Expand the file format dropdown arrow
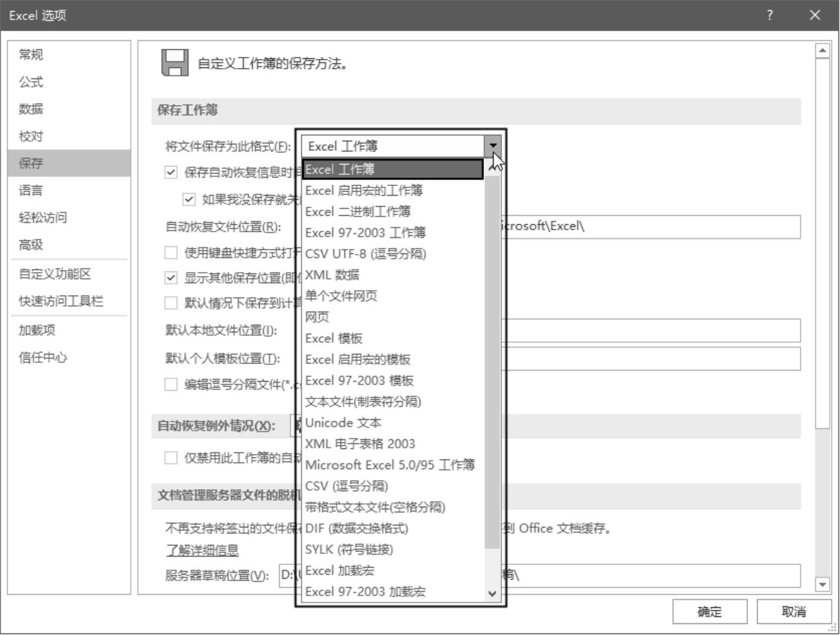 pyautogui.click(x=493, y=146)
